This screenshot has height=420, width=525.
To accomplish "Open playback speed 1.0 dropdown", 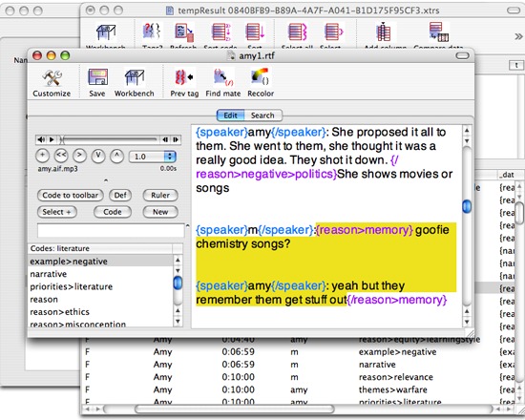I will [170, 157].
